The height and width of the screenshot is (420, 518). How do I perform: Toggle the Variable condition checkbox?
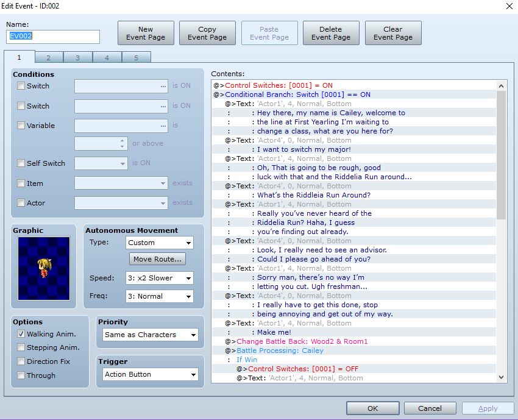(x=21, y=125)
